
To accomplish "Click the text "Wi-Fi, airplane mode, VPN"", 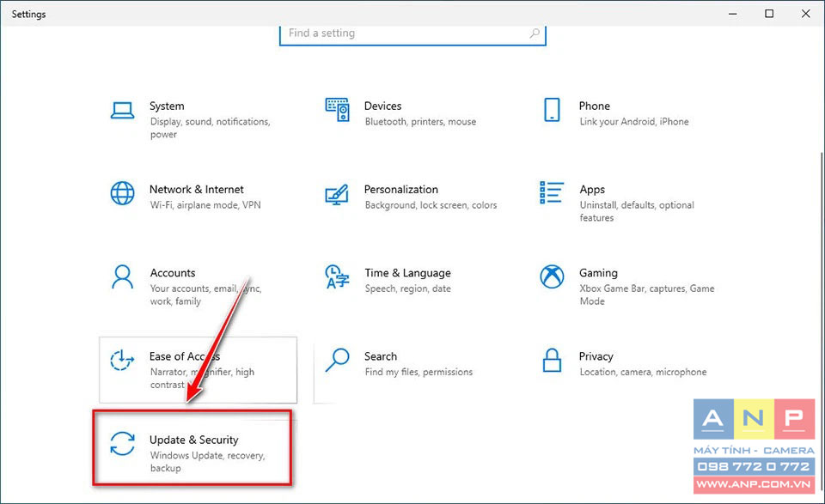I will point(205,205).
